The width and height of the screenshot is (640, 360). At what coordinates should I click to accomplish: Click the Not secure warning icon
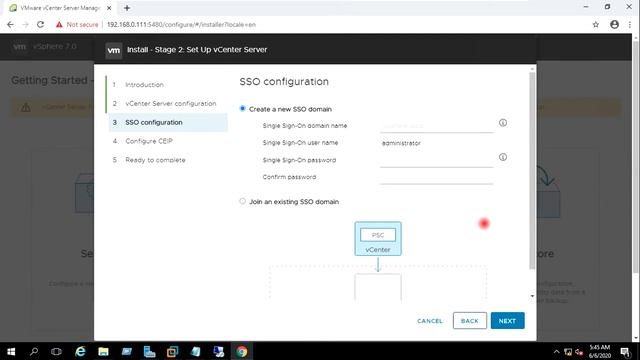[59, 24]
